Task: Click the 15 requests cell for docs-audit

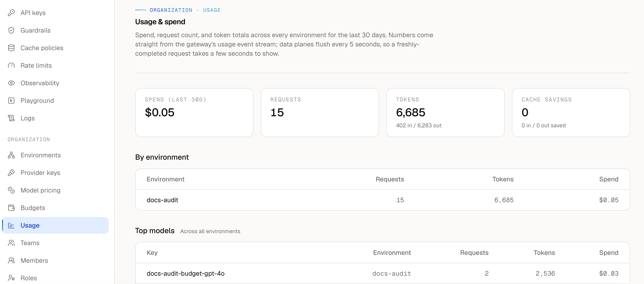Action: pos(400,200)
